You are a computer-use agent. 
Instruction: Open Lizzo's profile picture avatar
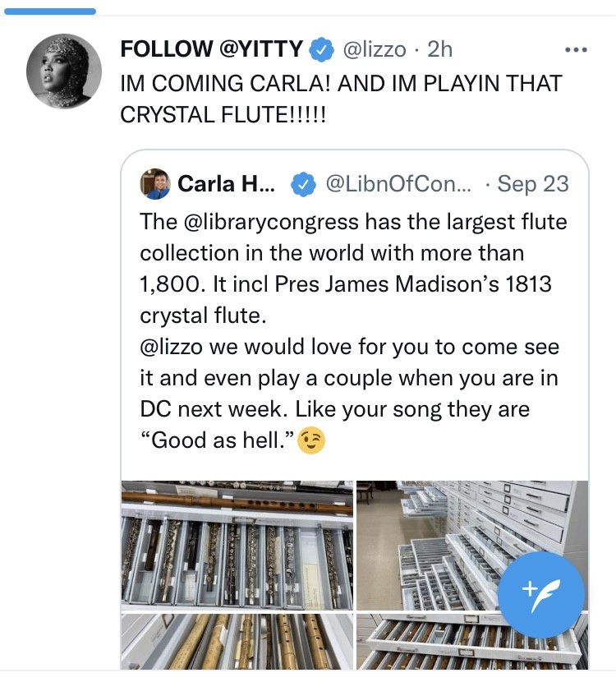[x=65, y=71]
